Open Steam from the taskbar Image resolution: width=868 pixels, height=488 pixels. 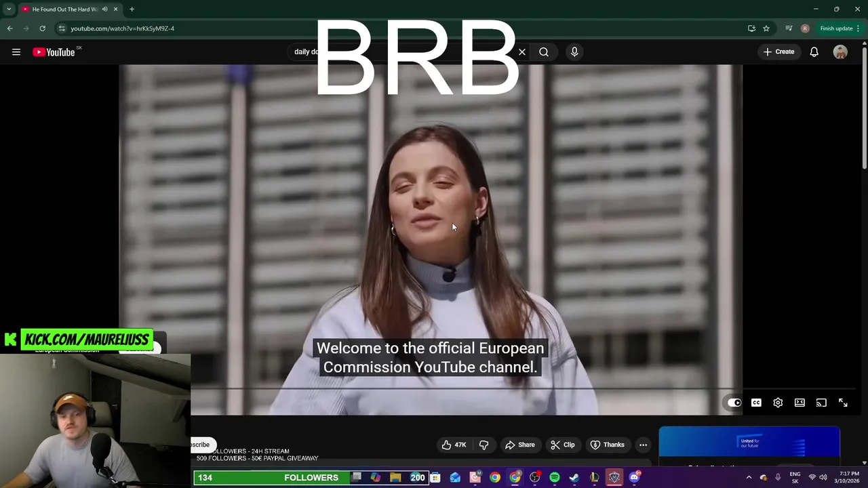click(574, 478)
